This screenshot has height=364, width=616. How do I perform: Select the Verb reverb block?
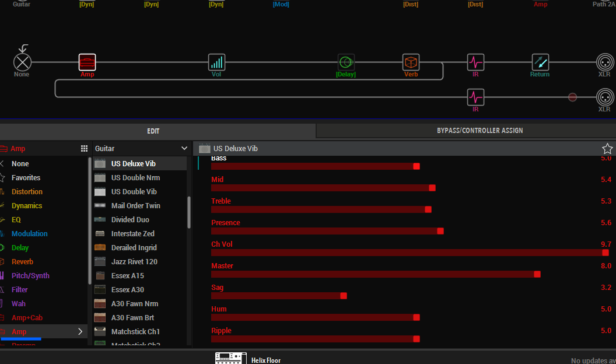411,62
